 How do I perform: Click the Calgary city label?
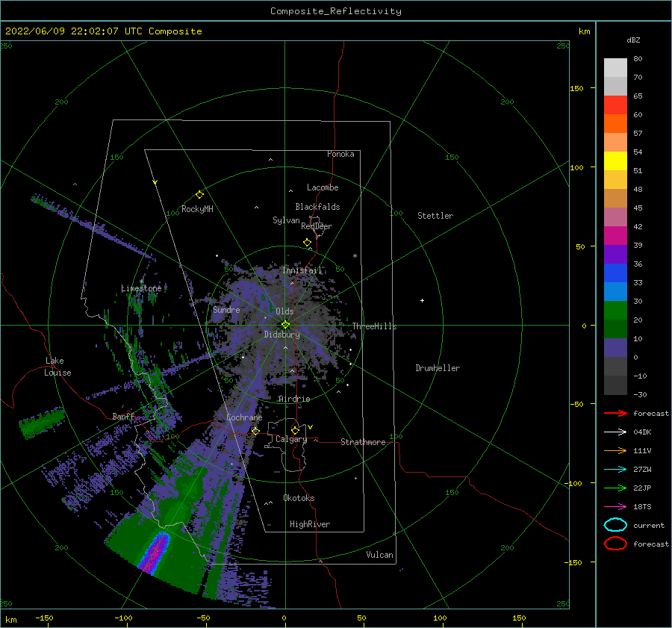(291, 439)
